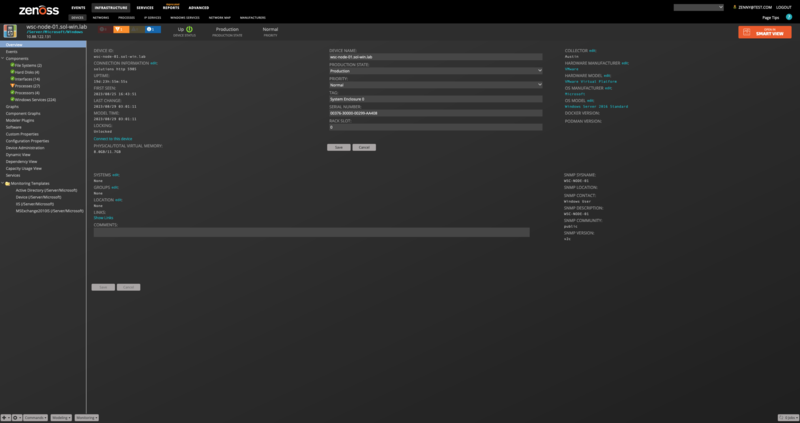The width and height of the screenshot is (800, 423).
Task: Switch to the Windows Services sub-tab
Action: (185, 17)
